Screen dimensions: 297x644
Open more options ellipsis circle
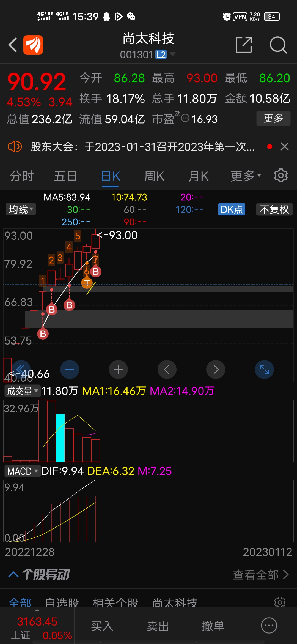269,626
